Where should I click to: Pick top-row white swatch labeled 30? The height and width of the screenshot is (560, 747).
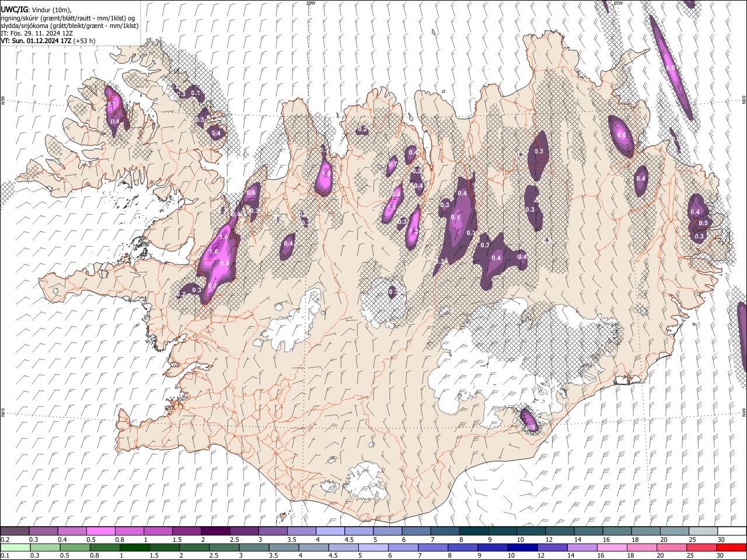click(x=731, y=531)
